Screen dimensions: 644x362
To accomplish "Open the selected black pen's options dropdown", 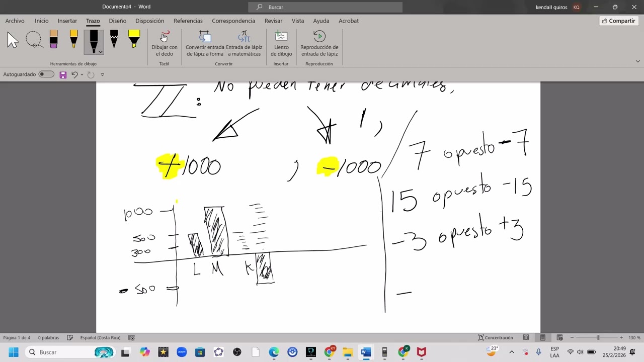I will click(100, 51).
